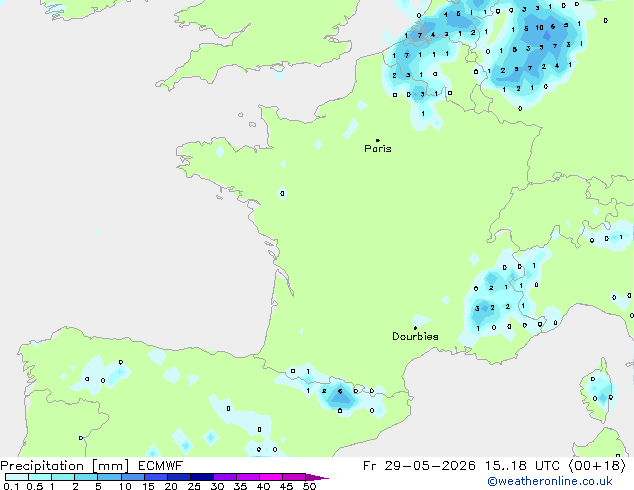Select the Dourbies location dot marker
Screen dimensions: 634x490
click(x=415, y=328)
